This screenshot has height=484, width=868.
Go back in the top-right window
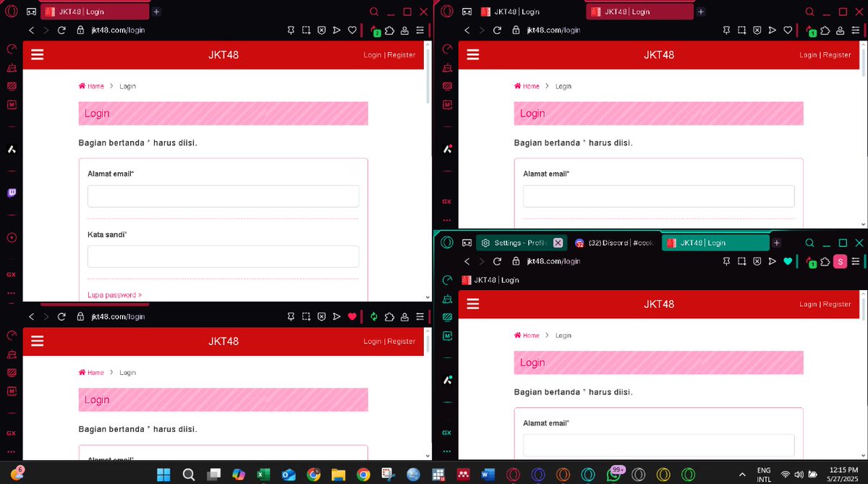(467, 30)
